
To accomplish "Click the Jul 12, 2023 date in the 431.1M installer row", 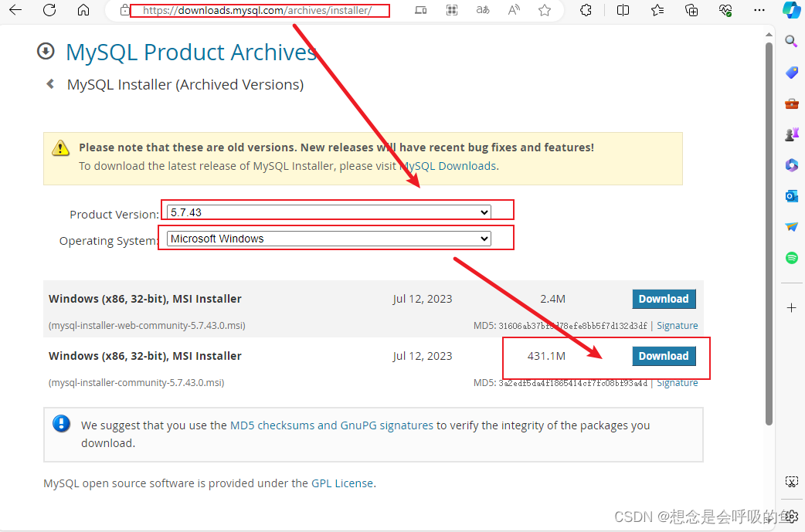I will 423,356.
